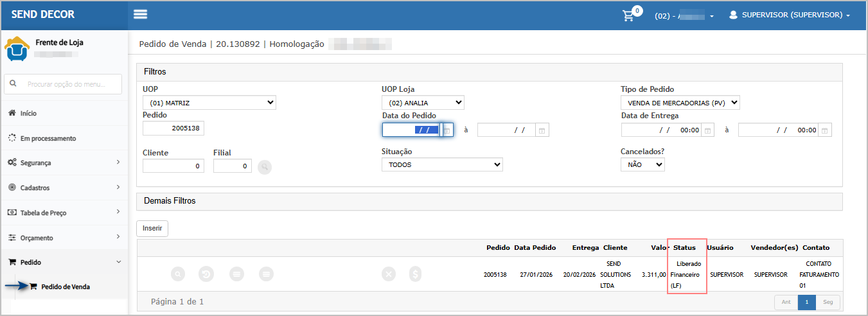
Task: Open calendar for Data de Entrega start
Action: pyautogui.click(x=707, y=130)
